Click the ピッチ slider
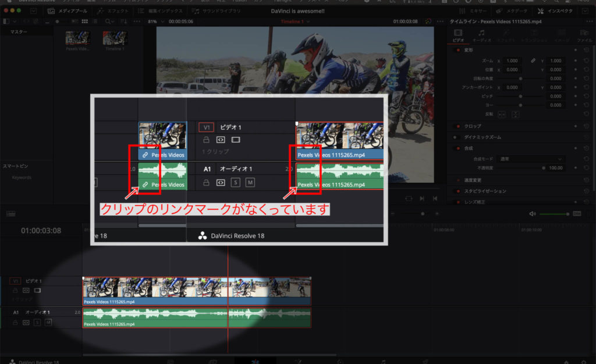596x364 pixels. coord(521,96)
